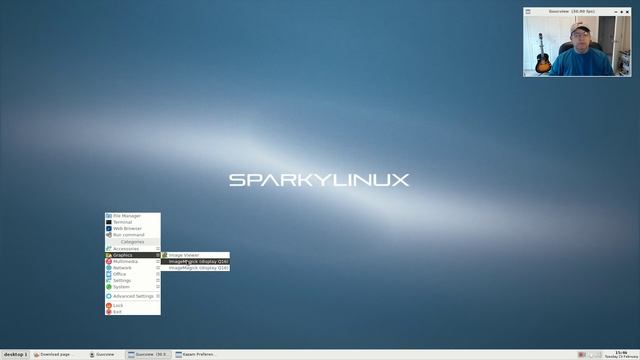Choose the unhighlighted ImageMagick (display Q16) entry
The height and width of the screenshot is (360, 640).
tap(196, 268)
